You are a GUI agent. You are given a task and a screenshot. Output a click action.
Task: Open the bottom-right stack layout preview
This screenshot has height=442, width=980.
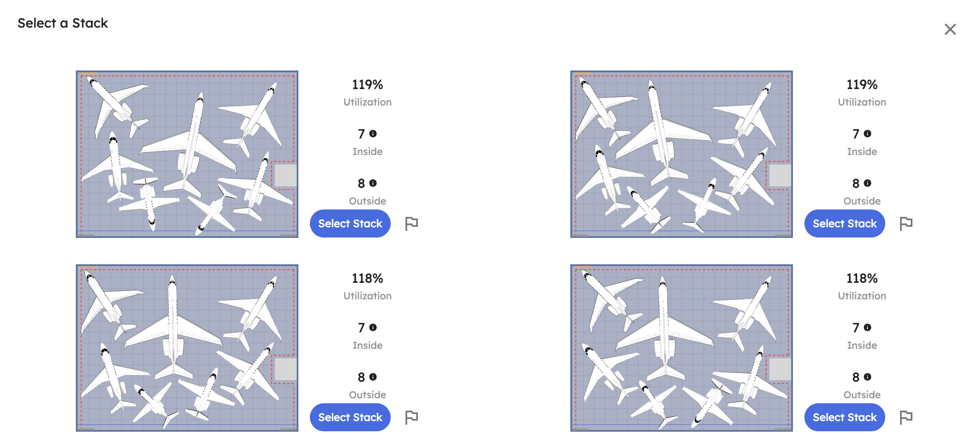pos(681,348)
